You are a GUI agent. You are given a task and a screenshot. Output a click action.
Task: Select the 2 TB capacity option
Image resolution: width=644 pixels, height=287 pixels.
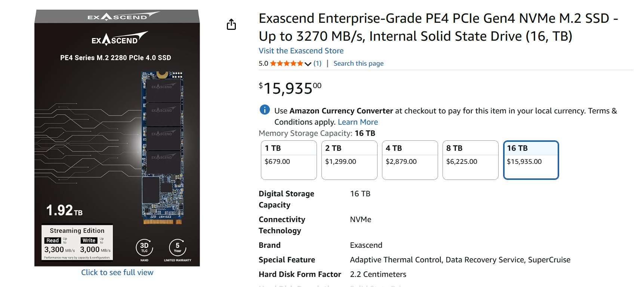click(349, 160)
